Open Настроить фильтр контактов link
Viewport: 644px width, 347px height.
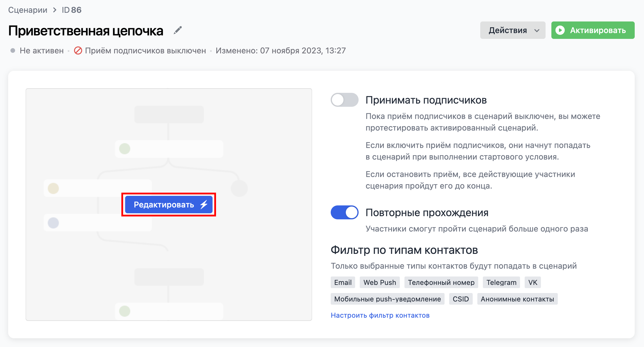(x=380, y=315)
